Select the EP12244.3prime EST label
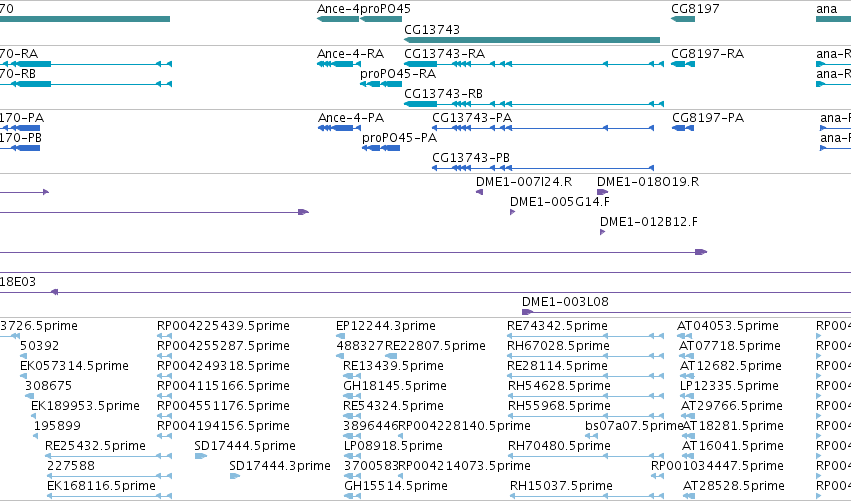The width and height of the screenshot is (851, 501). pos(386,326)
